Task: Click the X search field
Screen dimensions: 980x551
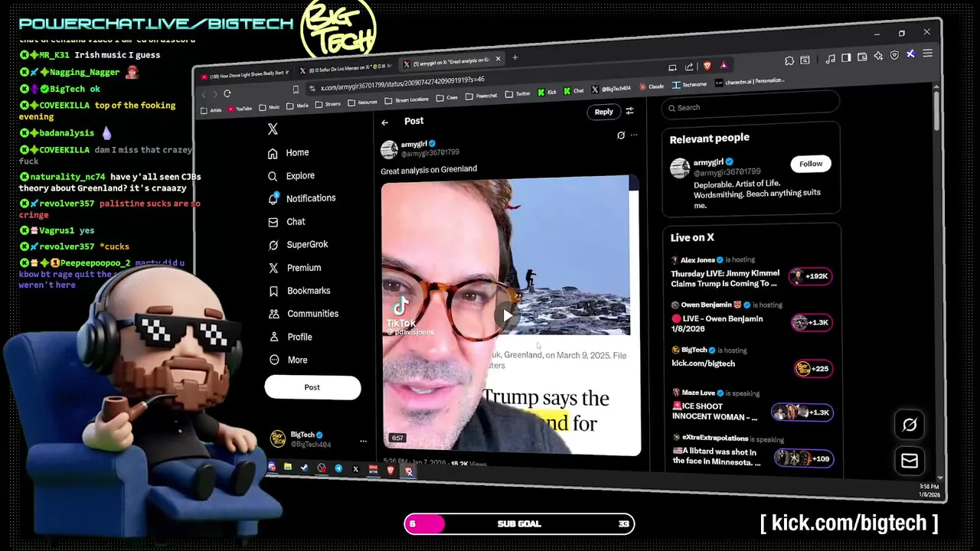Action: tap(750, 107)
